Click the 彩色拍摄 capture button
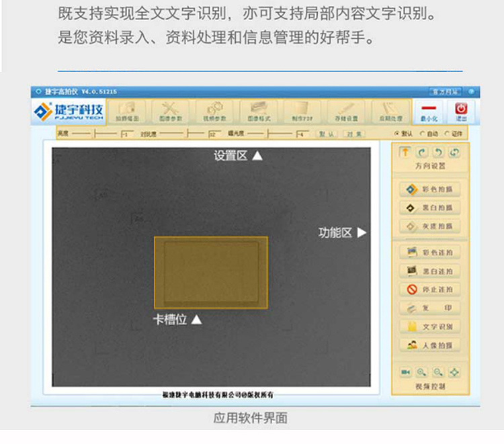The image size is (504, 444). pyautogui.click(x=430, y=189)
